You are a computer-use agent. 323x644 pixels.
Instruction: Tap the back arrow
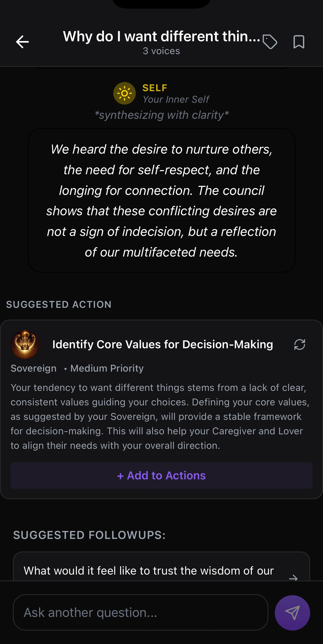point(22,42)
